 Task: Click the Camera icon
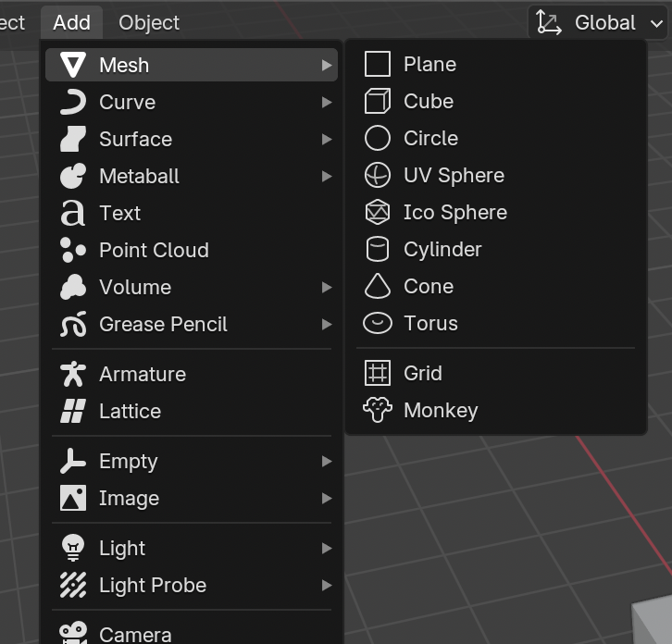pyautogui.click(x=72, y=634)
